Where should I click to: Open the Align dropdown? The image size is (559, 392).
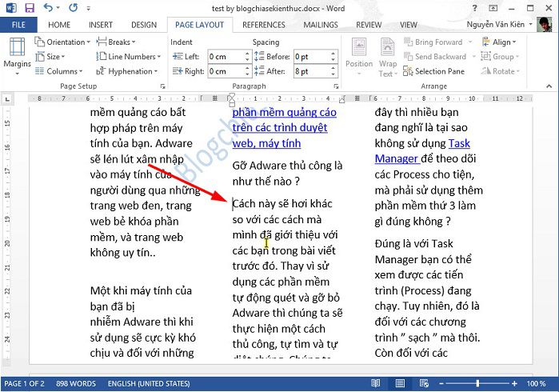(499, 42)
